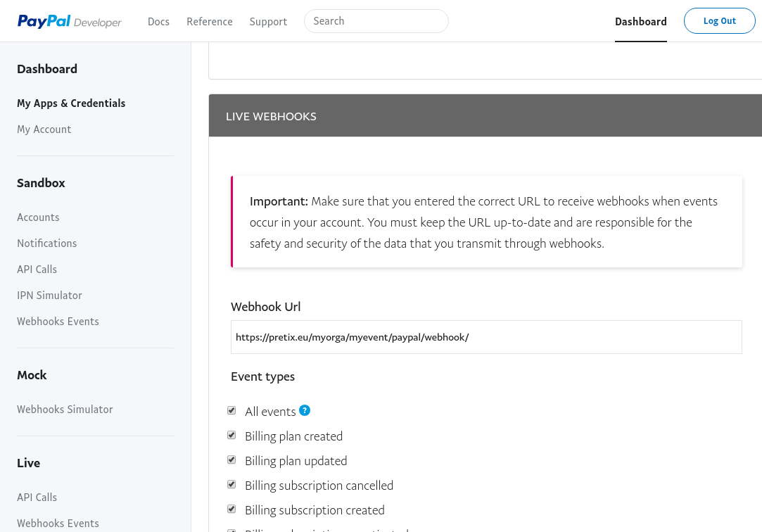Toggle the All events checkbox

pos(231,411)
